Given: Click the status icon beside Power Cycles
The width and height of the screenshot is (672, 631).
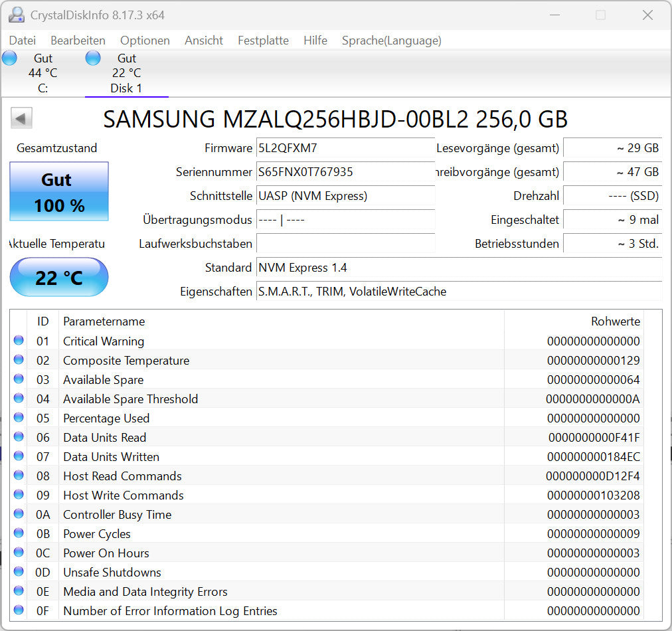Looking at the screenshot, I should pos(19,533).
